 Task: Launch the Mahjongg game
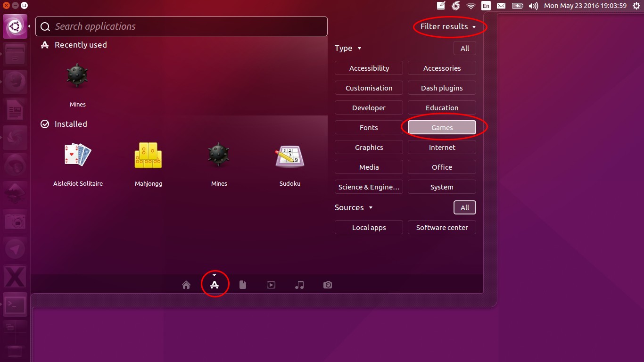pos(149,164)
